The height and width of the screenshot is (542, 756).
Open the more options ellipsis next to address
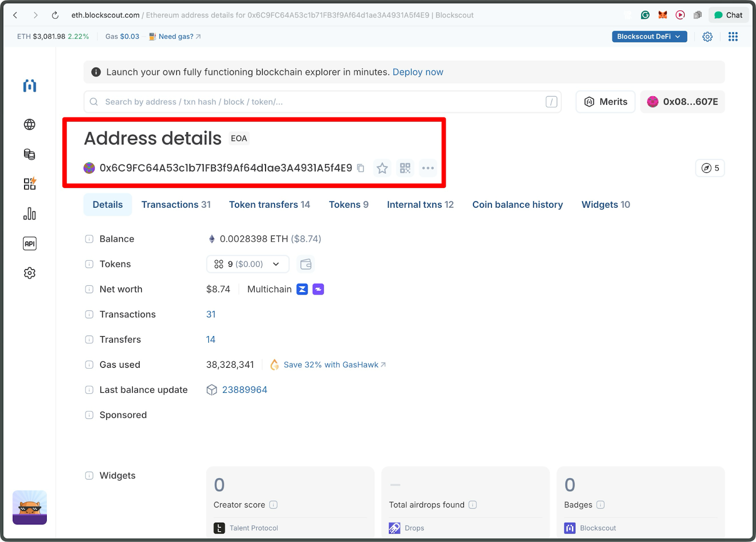click(428, 168)
